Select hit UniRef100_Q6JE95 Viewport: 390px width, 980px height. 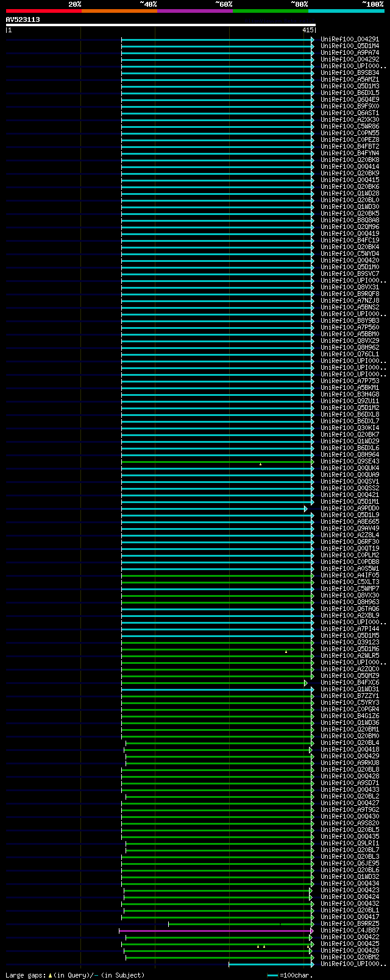[350, 863]
